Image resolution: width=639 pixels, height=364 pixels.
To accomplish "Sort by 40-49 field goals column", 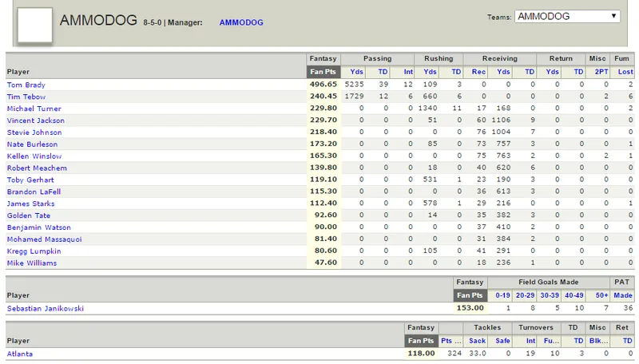I will coord(574,295).
